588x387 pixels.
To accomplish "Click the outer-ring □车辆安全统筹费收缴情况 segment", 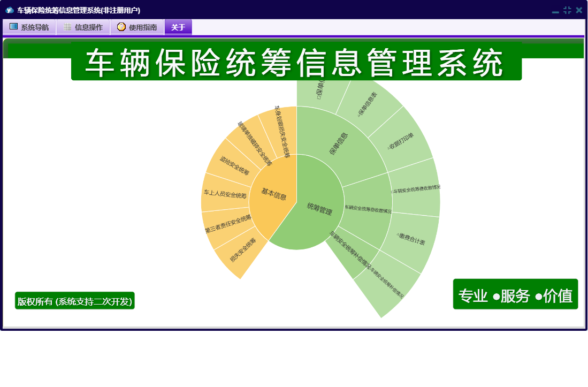I will pyautogui.click(x=416, y=188).
